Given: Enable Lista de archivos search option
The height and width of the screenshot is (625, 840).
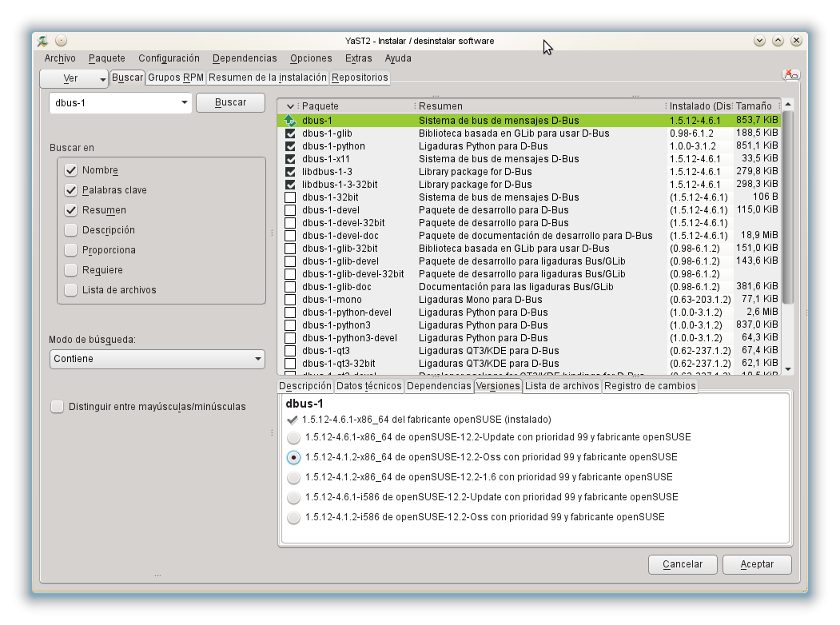Looking at the screenshot, I should click(70, 290).
